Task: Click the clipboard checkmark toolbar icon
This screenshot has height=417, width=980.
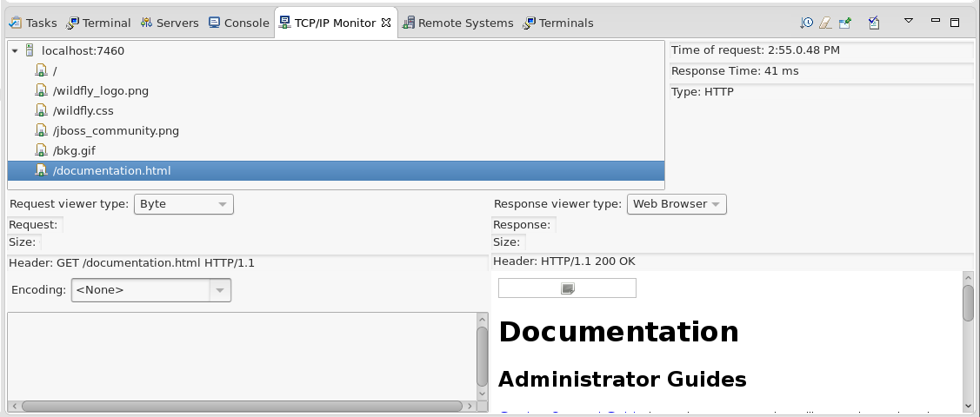Action: (x=874, y=23)
